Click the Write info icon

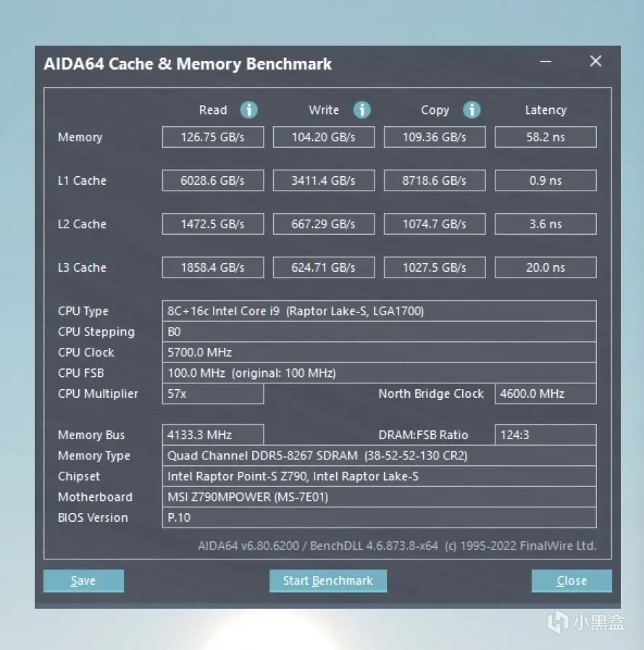(x=361, y=110)
